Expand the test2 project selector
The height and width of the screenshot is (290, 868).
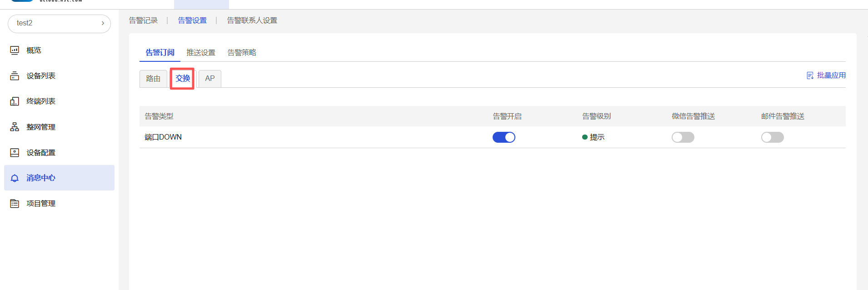tap(59, 23)
